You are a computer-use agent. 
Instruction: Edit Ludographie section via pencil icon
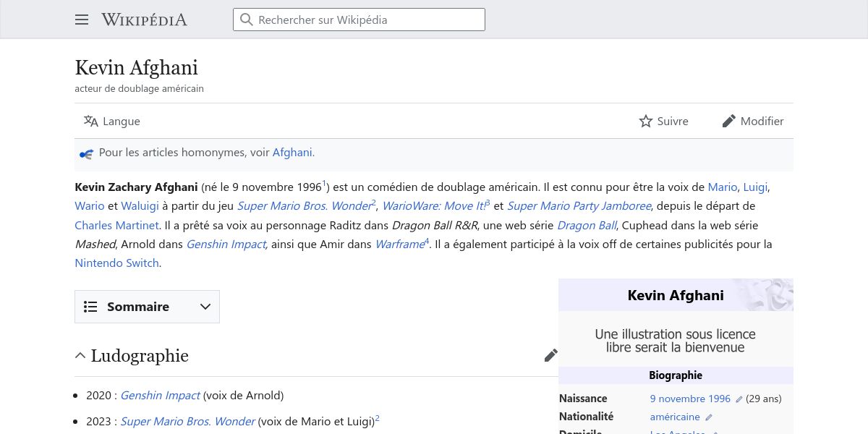(551, 355)
